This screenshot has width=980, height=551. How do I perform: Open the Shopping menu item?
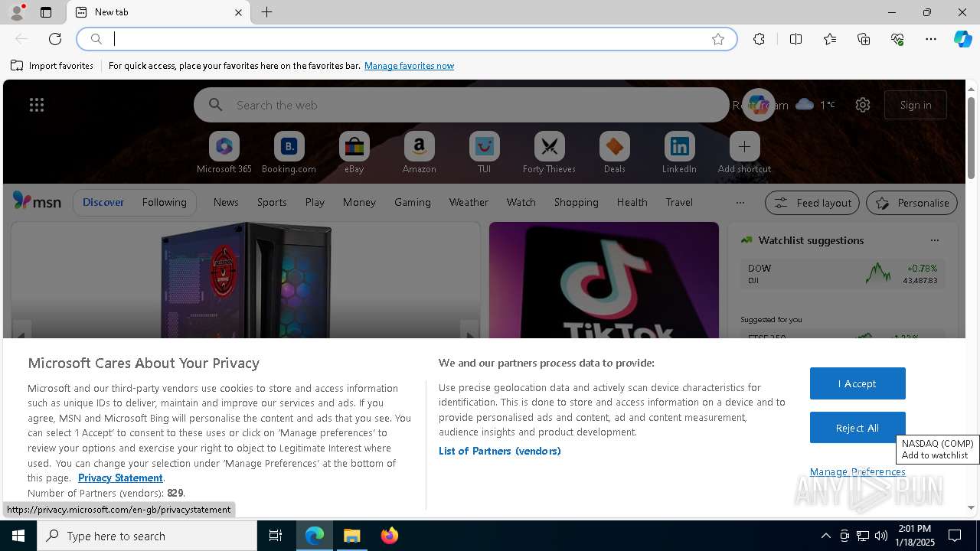coord(576,202)
